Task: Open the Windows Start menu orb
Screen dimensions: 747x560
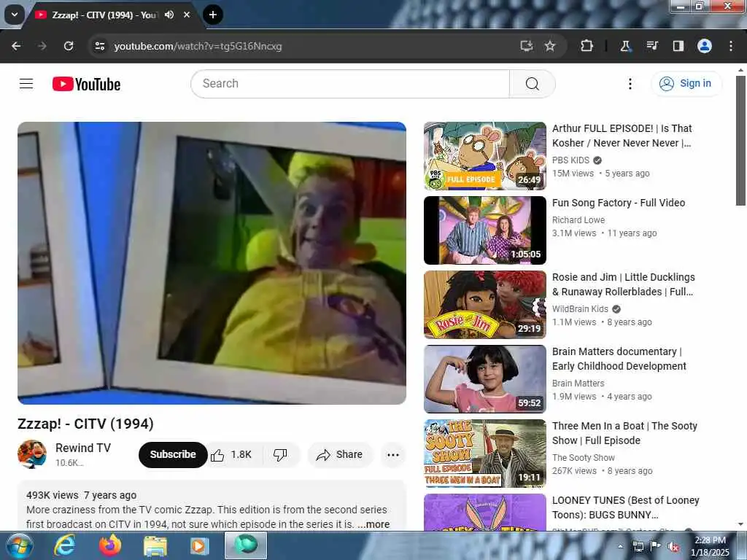Action: pos(18,545)
